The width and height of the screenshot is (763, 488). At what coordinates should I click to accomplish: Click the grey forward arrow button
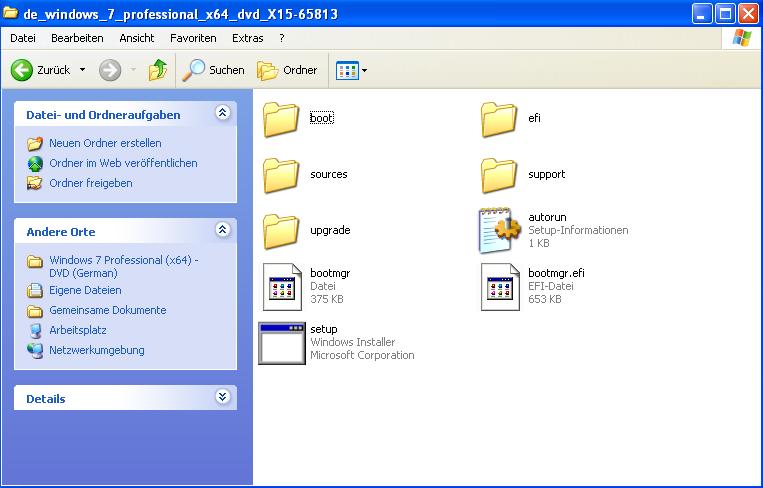110,70
